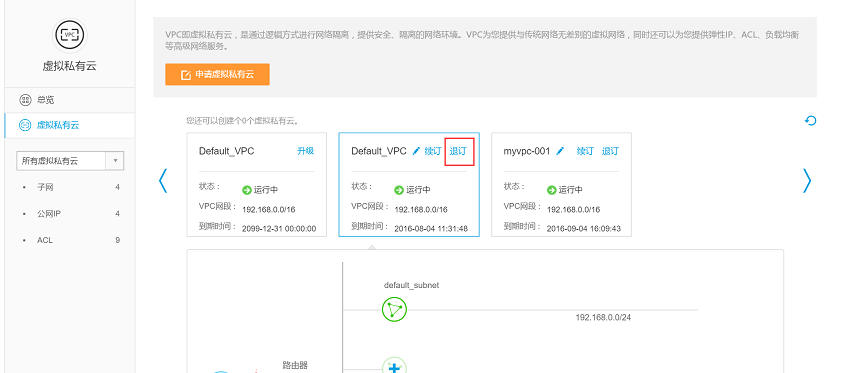This screenshot has height=373, width=850.
Task: Click the plus icon to add a subnet
Action: tap(394, 368)
